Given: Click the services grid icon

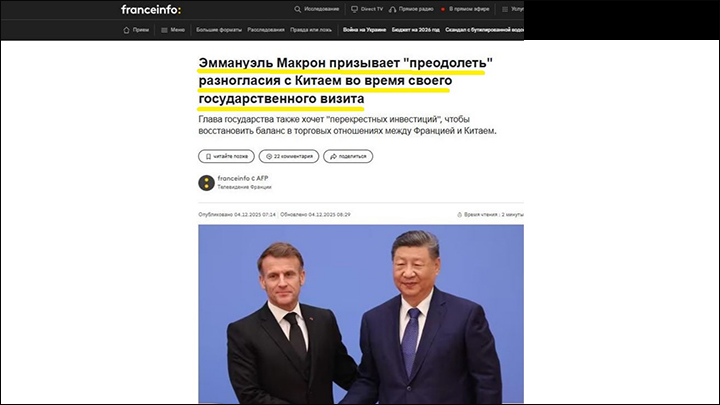Looking at the screenshot, I should pos(505,9).
